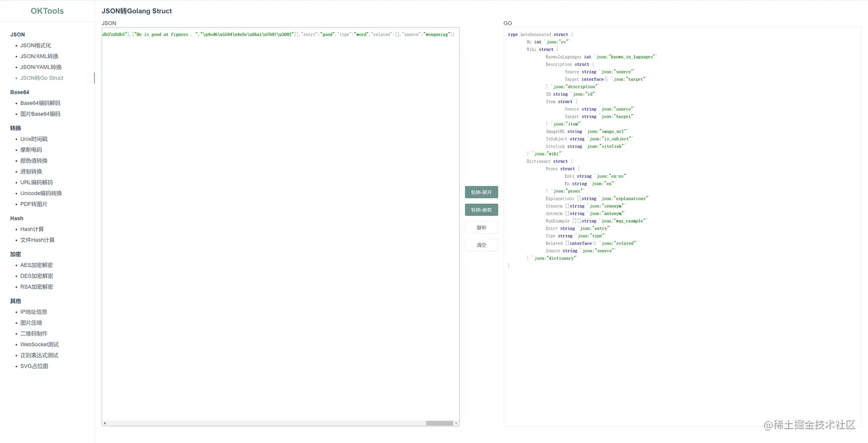868x443 pixels.
Task: Click the OKTools logo title
Action: pyautogui.click(x=47, y=11)
